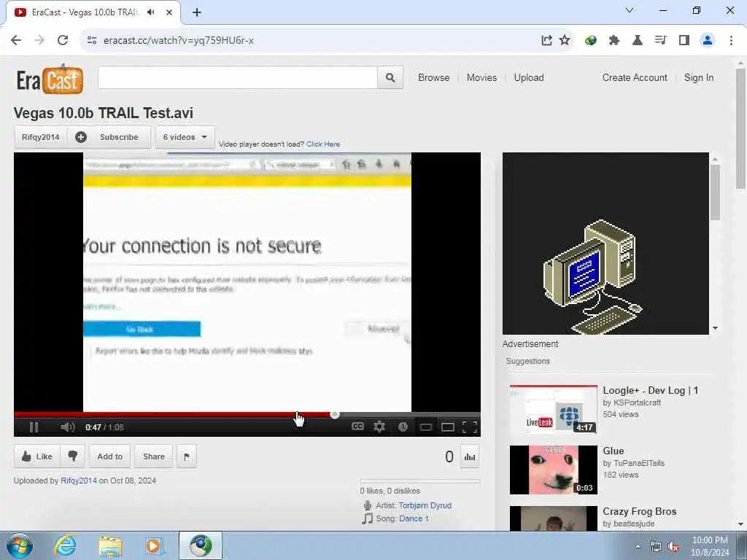
Task: Open the Upload menu item
Action: click(x=529, y=77)
